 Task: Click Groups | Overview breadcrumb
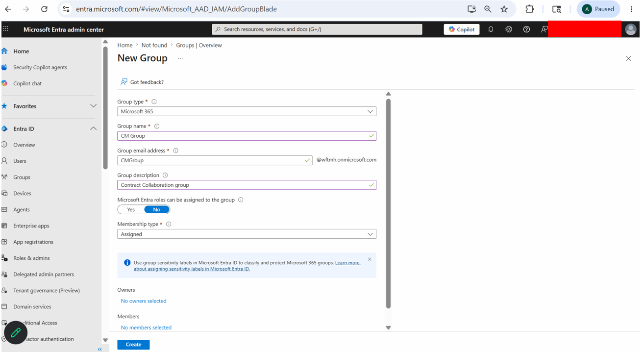pos(199,45)
